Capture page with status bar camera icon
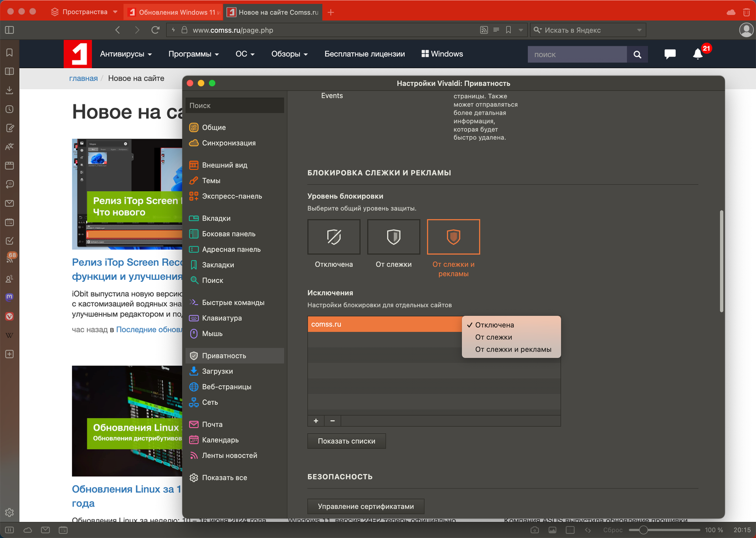 [535, 530]
